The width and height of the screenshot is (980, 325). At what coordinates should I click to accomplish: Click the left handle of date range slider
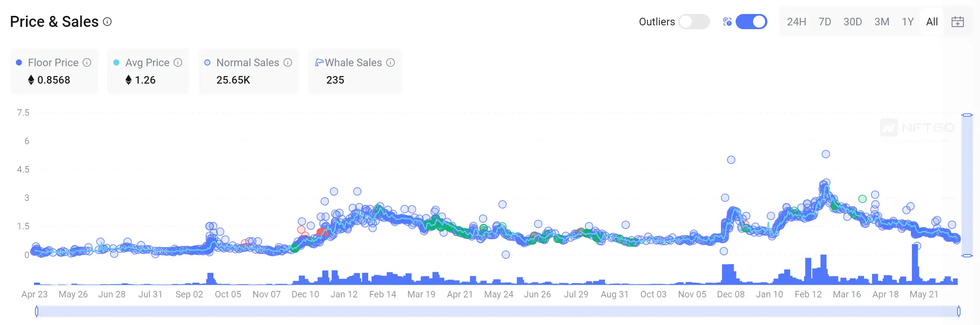[x=37, y=311]
